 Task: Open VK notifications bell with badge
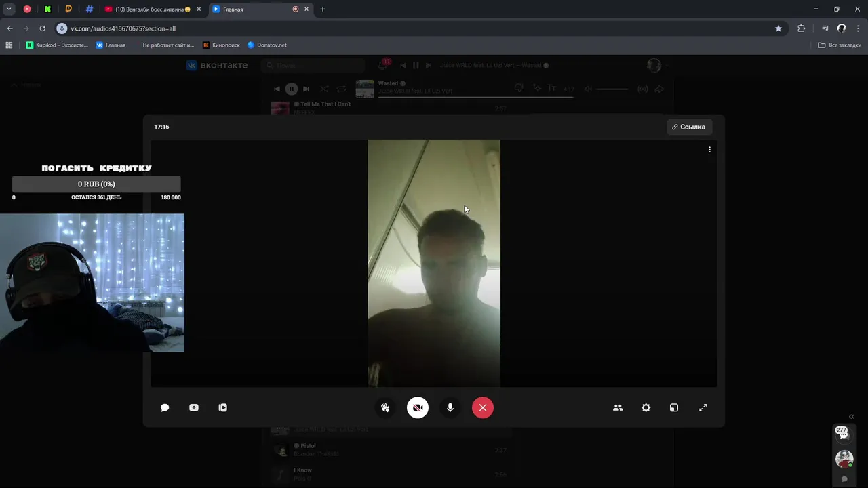pyautogui.click(x=384, y=65)
